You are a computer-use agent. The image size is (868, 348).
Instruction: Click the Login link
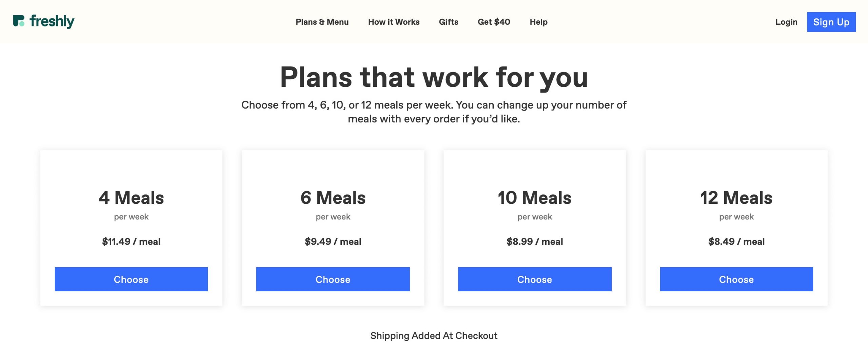coord(786,22)
